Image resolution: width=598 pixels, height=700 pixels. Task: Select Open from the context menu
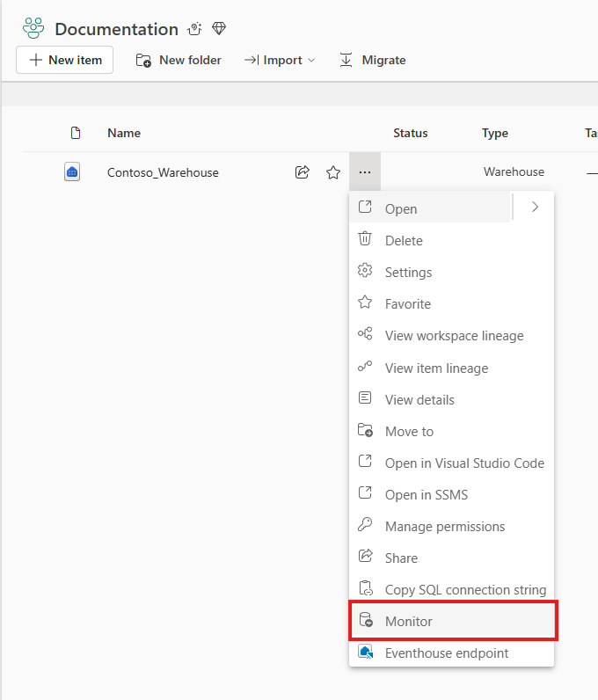[430, 208]
